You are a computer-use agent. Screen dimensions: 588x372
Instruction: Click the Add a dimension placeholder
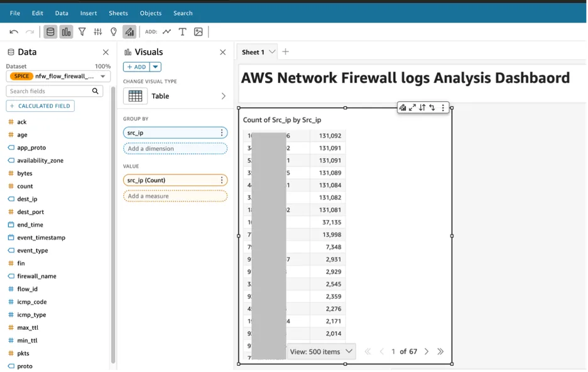click(175, 148)
